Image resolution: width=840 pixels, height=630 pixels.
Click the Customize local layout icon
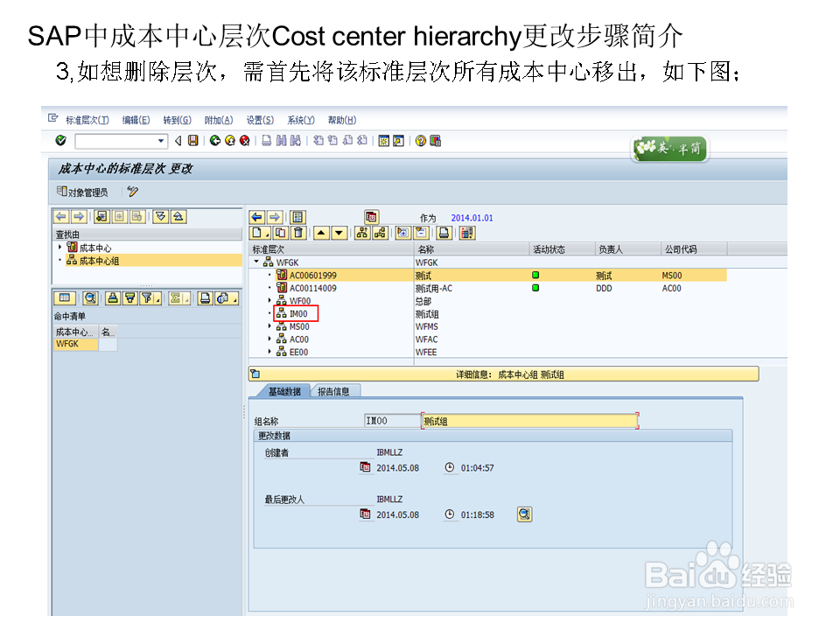436,140
